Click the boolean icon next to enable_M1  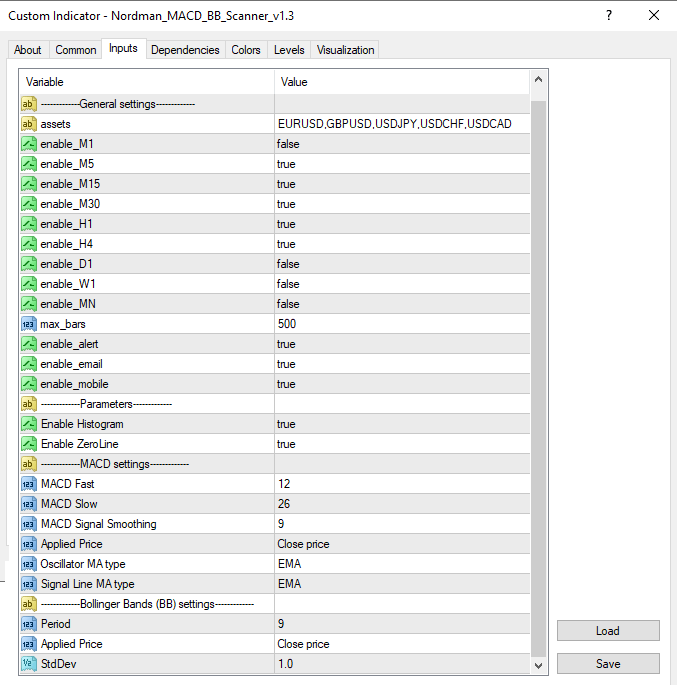[28, 144]
